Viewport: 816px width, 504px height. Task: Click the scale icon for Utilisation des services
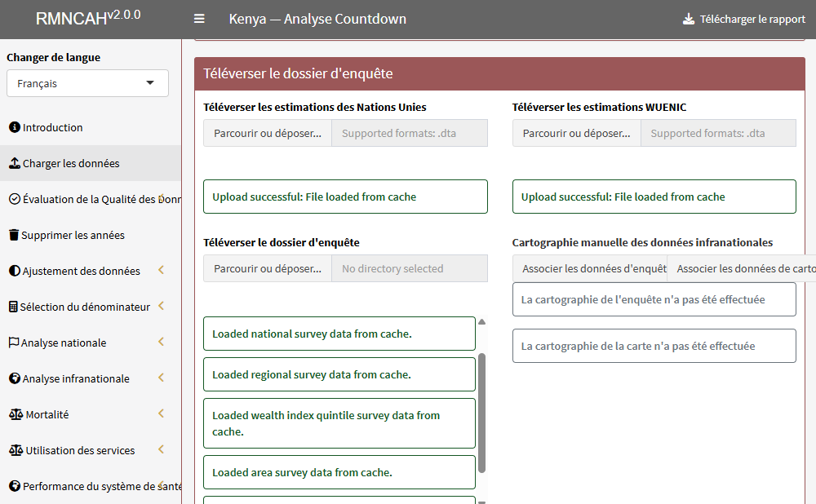click(16, 450)
